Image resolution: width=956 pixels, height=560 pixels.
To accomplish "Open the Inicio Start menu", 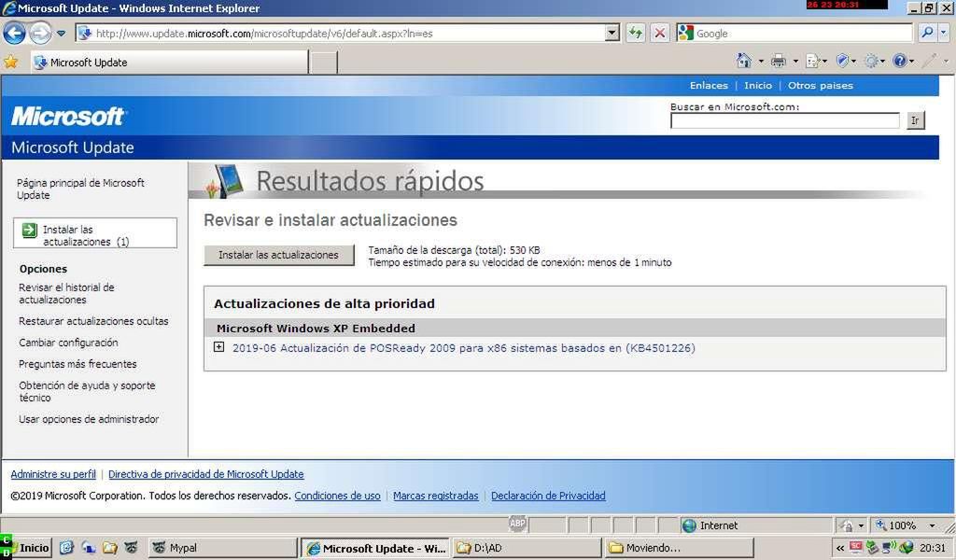I will pyautogui.click(x=25, y=547).
